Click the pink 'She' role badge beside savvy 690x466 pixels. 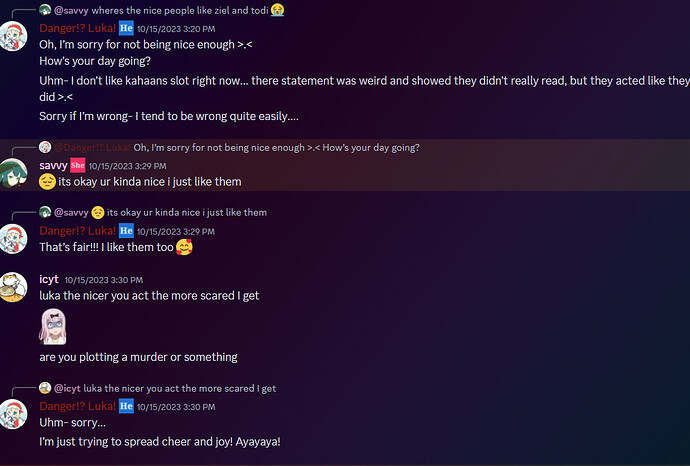[77, 165]
